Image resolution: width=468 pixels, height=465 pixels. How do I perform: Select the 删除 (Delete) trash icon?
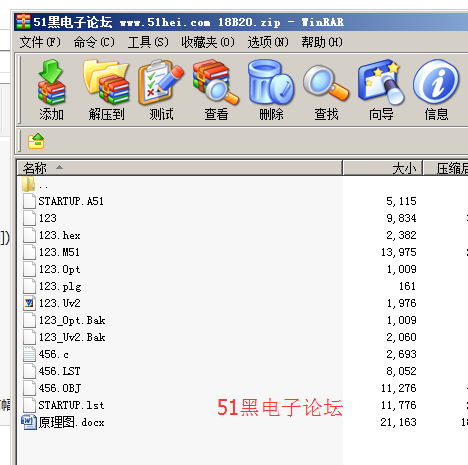pos(271,90)
